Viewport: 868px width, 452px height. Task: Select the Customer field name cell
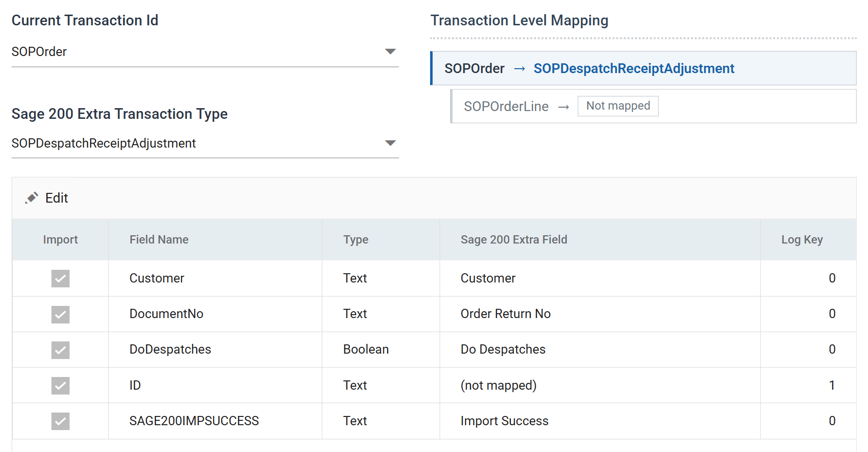[215, 278]
